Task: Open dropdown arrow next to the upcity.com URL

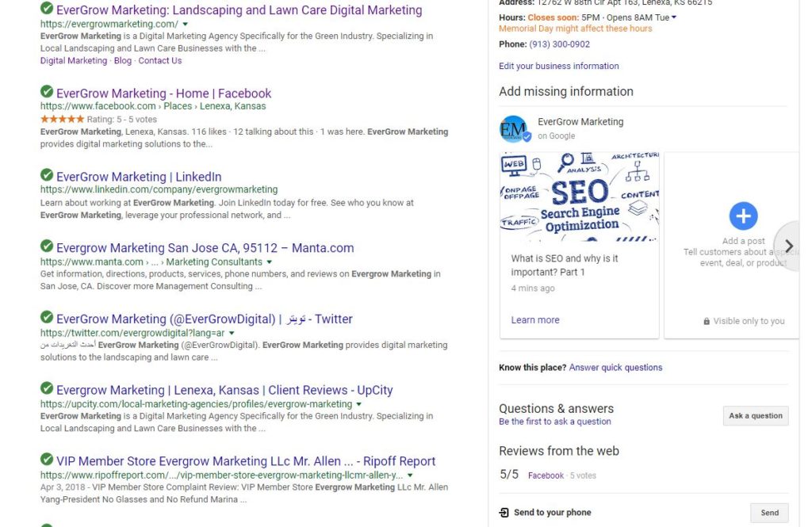Action: pos(359,404)
